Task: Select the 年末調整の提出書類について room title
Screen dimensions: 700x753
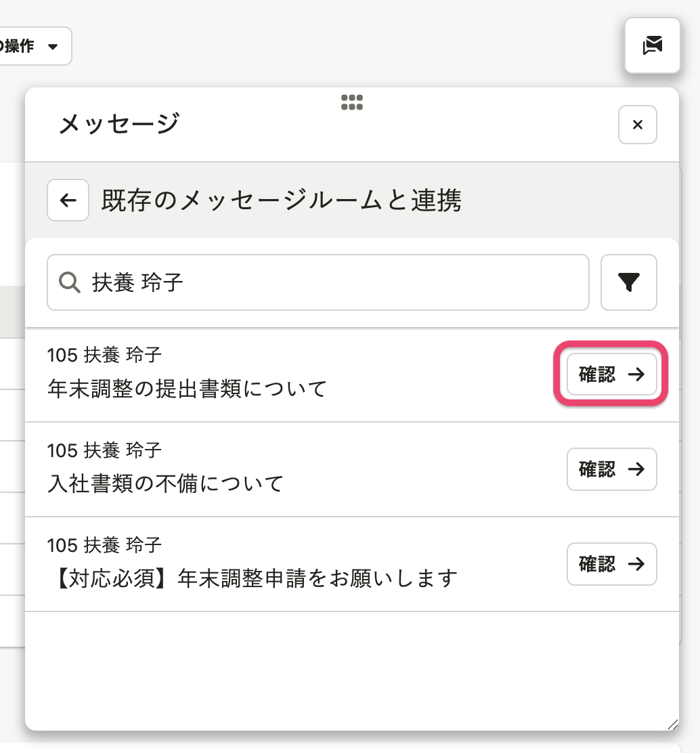Action: point(188,389)
